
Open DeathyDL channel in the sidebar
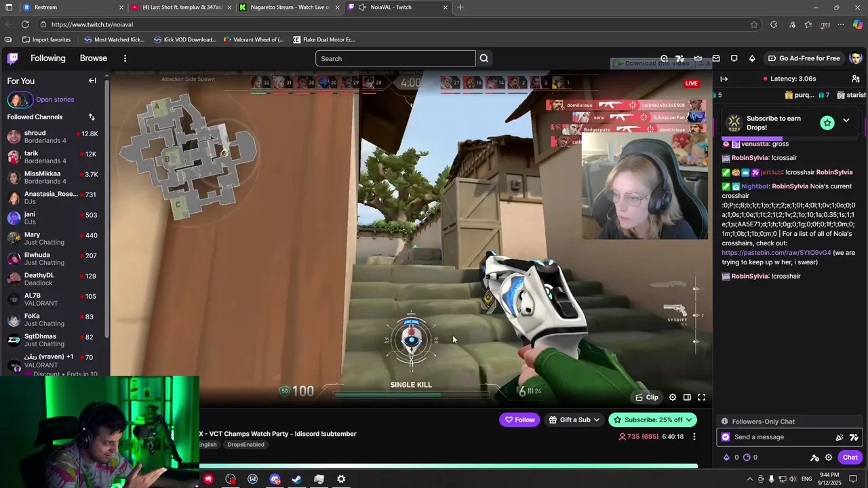[53, 279]
